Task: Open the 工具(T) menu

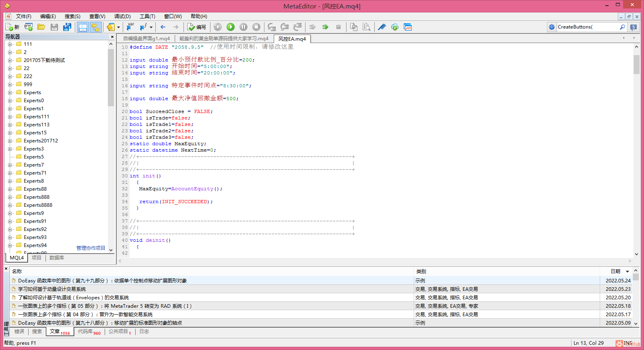Action: [x=147, y=16]
